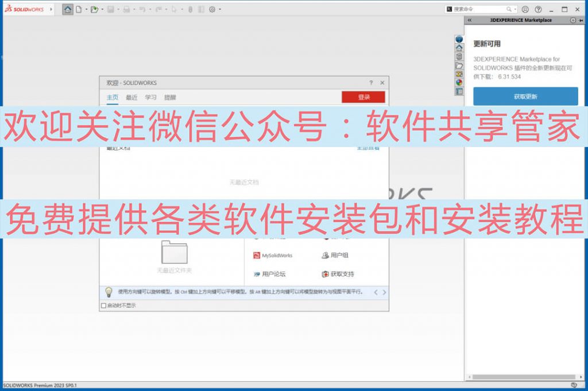Expand the Save dropdown arrow

click(x=118, y=9)
